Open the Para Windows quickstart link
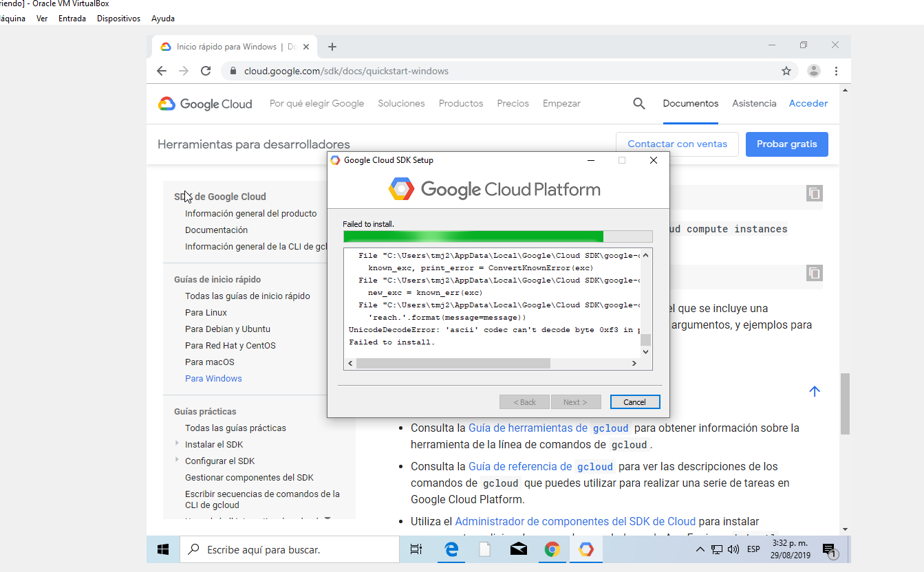 (x=213, y=379)
